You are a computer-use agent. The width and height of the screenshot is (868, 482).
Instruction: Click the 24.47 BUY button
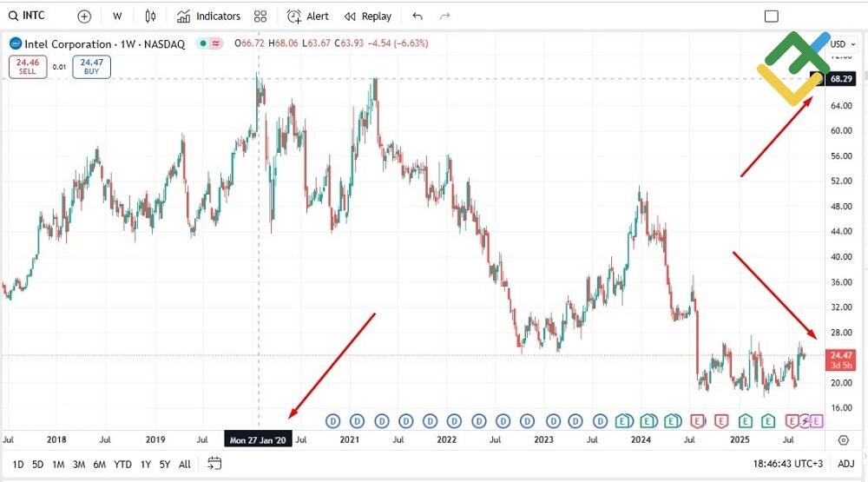91,67
